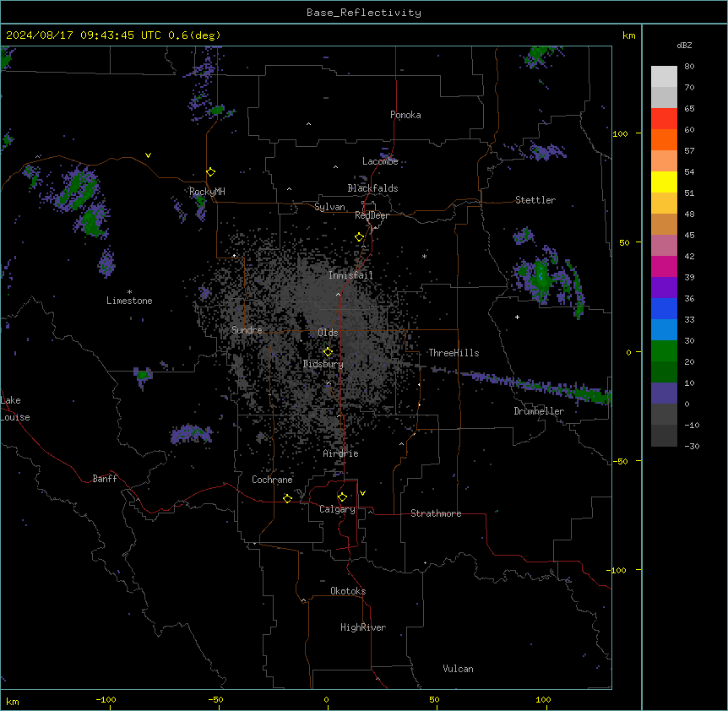Viewport: 728px width, 711px height.
Task: Click the yellow diamond marker below Cochrane
Action: (x=287, y=498)
